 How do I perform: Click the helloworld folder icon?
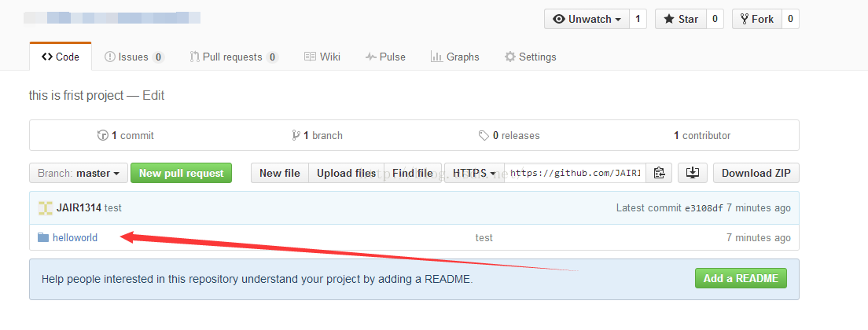43,238
